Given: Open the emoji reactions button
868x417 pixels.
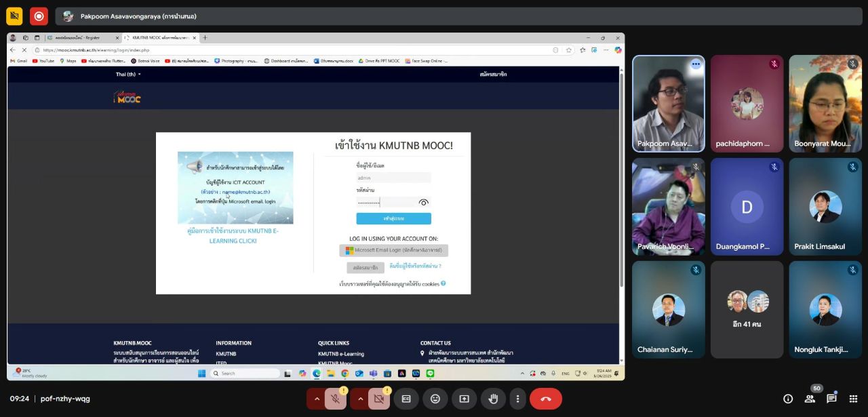Looking at the screenshot, I should tap(435, 399).
